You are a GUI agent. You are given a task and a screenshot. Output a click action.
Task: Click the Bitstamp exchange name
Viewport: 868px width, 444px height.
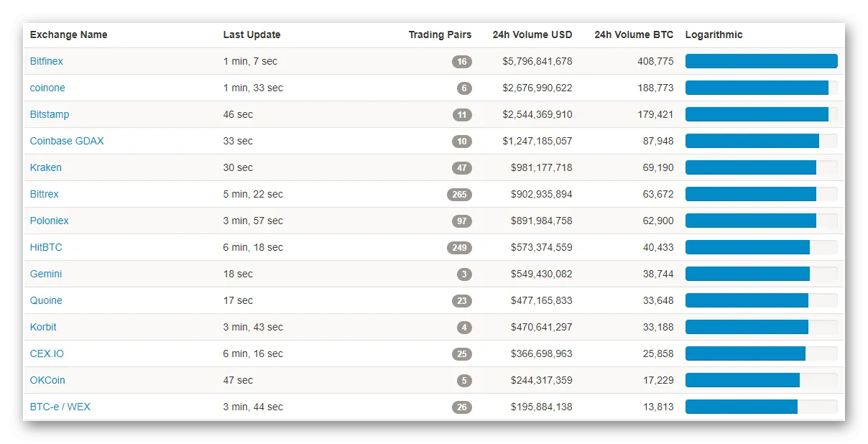pos(50,114)
